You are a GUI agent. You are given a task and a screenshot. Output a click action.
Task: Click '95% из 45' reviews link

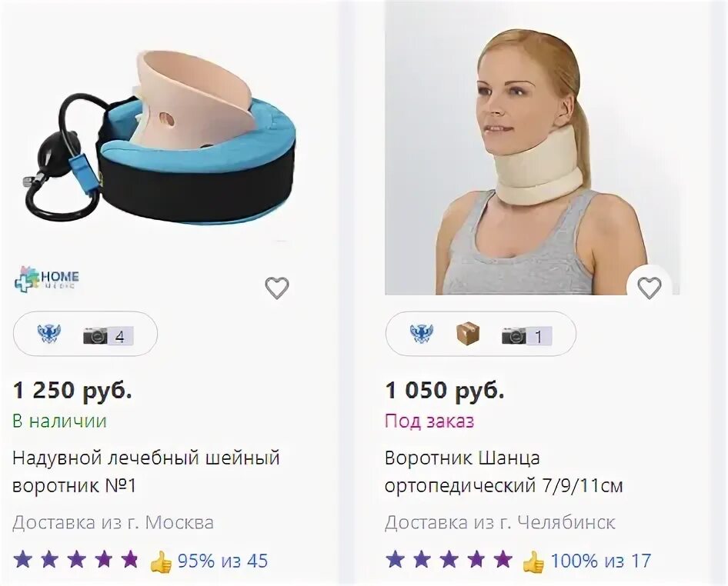(x=223, y=561)
